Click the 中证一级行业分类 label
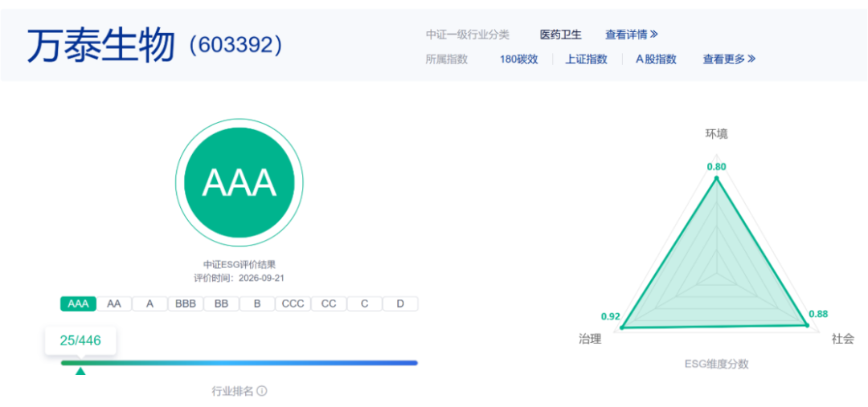This screenshot has width=868, height=407. 467,35
